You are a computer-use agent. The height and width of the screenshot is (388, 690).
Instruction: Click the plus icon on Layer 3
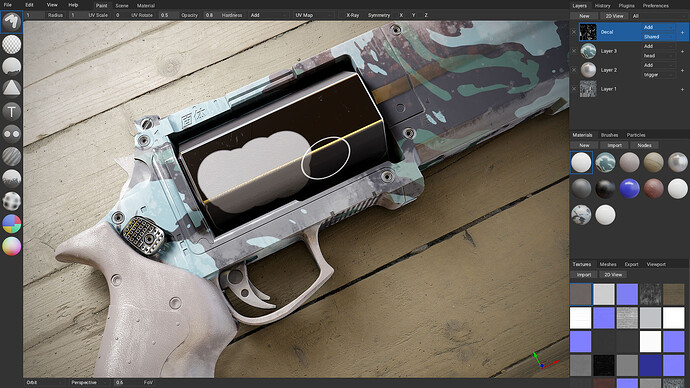[x=683, y=51]
